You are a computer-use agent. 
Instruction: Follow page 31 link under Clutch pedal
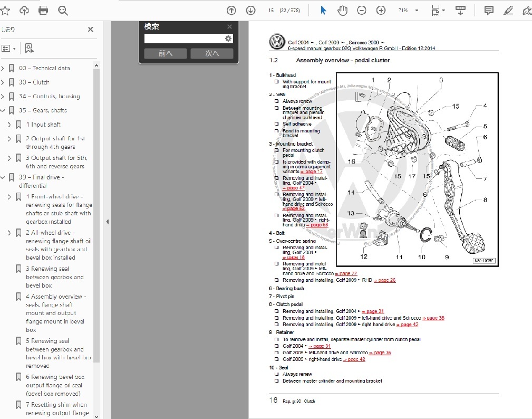[373, 311]
